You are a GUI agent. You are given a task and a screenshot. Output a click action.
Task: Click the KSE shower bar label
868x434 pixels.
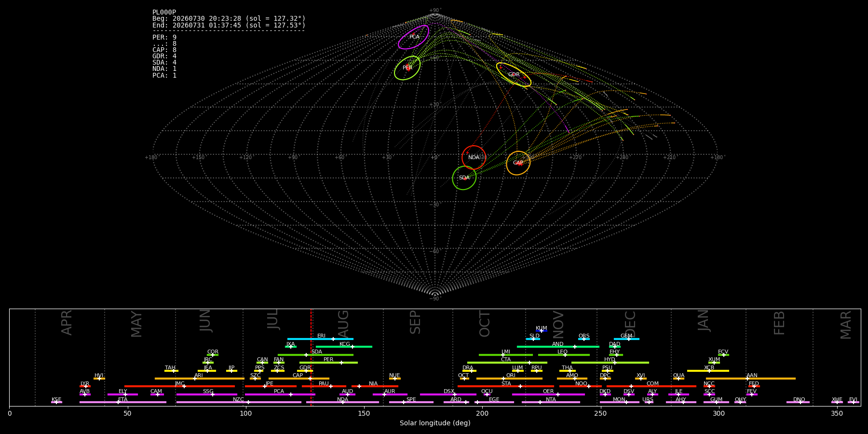(x=56, y=400)
